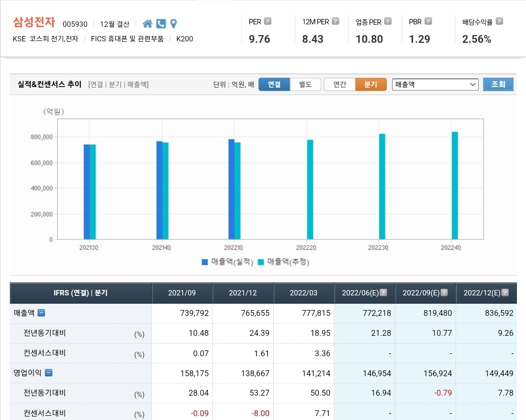Click the 2021/09 column header
Viewport: 526px width, 420px height.
point(182,293)
